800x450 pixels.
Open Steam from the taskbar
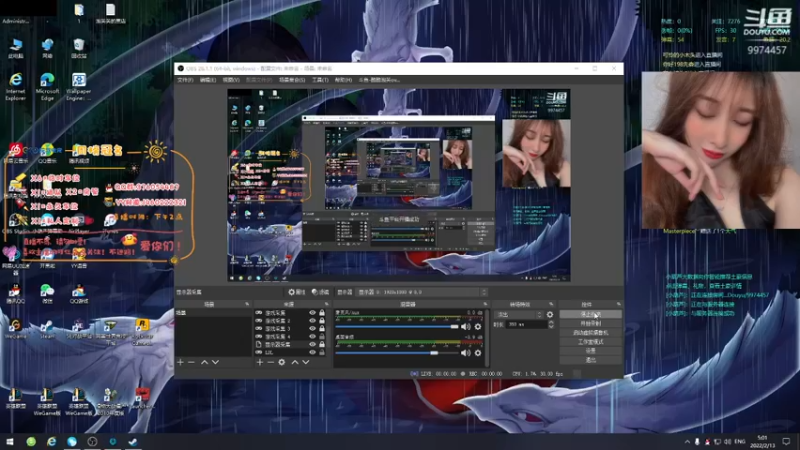point(133,441)
